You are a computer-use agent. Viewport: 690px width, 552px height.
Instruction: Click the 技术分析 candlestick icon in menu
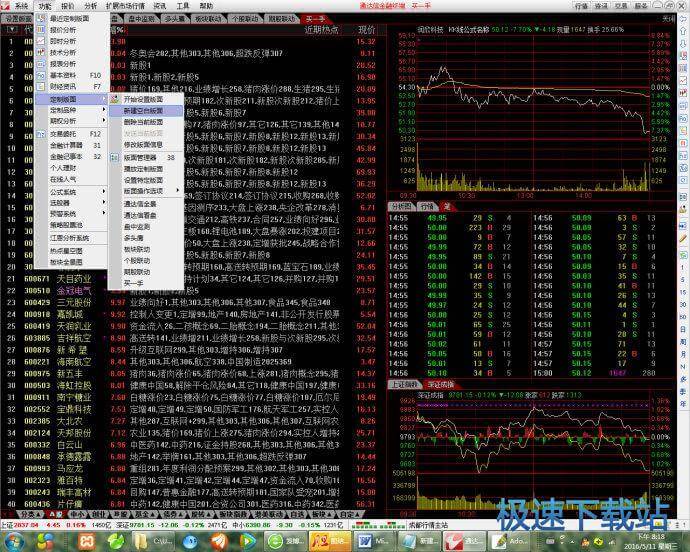40,52
